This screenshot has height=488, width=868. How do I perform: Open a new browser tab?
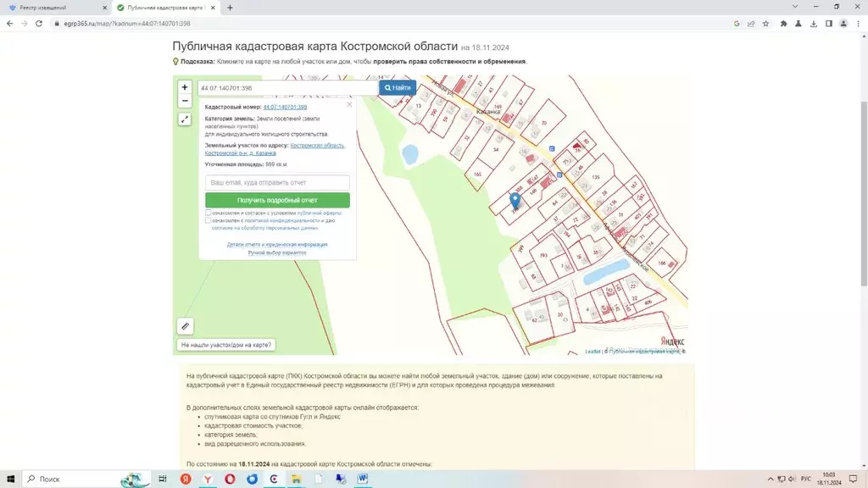(230, 8)
